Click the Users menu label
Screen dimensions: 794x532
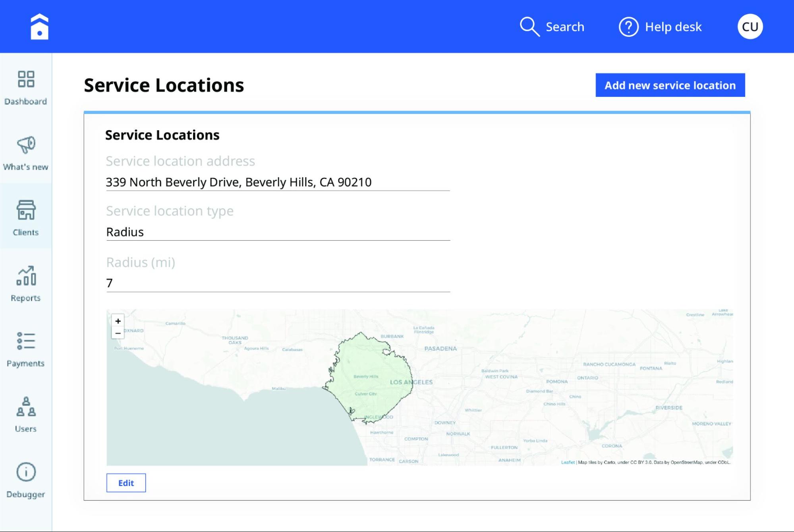pos(26,429)
